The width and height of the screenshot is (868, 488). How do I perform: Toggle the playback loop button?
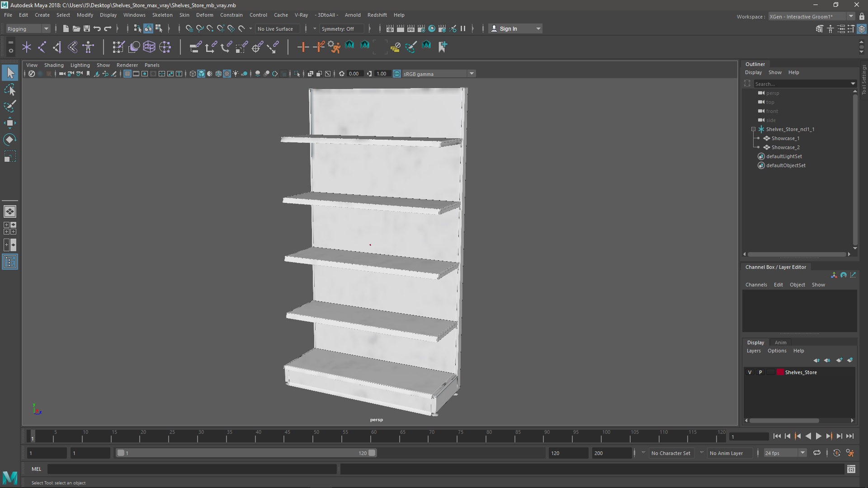point(817,453)
